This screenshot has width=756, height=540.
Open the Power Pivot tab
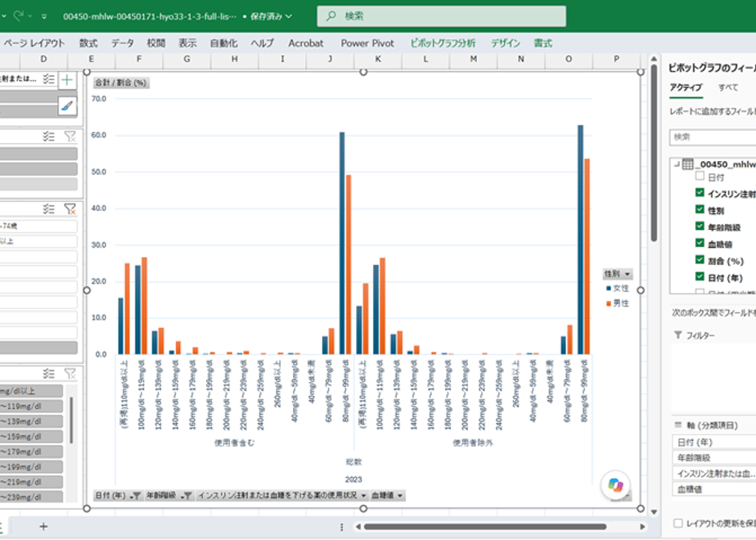pyautogui.click(x=367, y=43)
